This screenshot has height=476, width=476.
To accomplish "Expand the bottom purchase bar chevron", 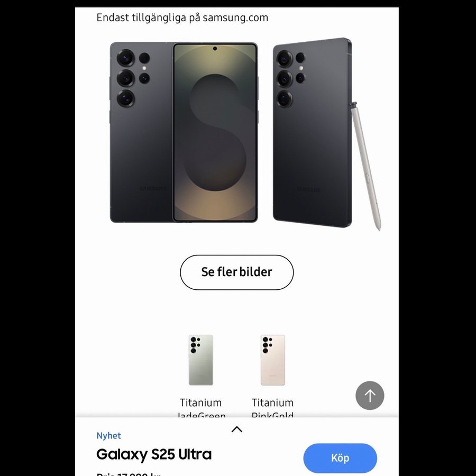I will click(237, 429).
